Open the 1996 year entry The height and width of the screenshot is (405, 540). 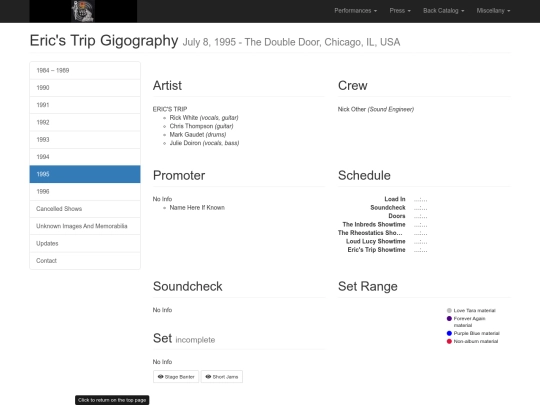[x=85, y=191]
